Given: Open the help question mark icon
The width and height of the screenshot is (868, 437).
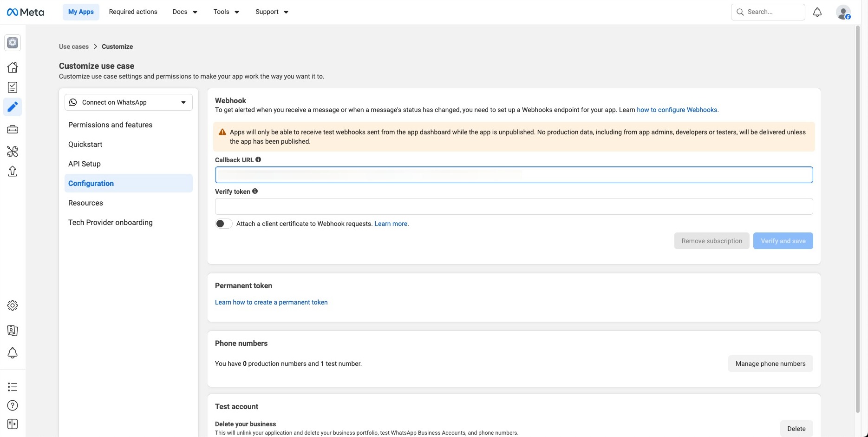Looking at the screenshot, I should point(13,405).
